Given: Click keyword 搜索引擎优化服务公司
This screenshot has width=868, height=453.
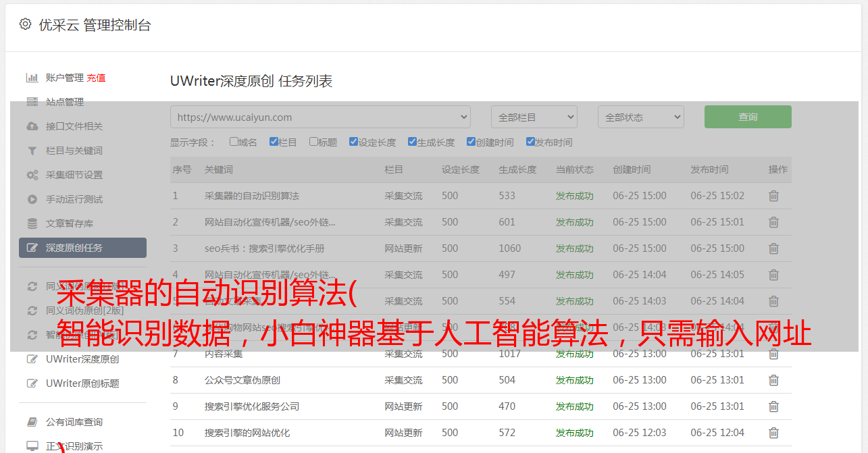Looking at the screenshot, I should (x=252, y=406).
